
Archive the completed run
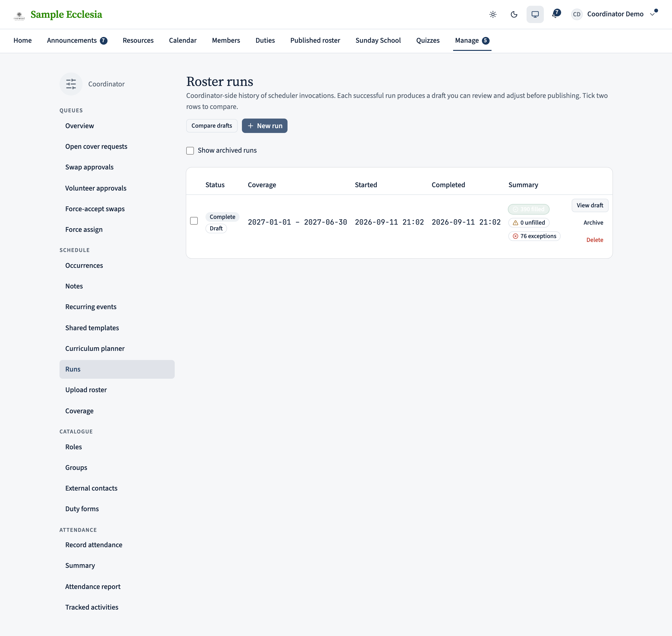click(x=593, y=223)
